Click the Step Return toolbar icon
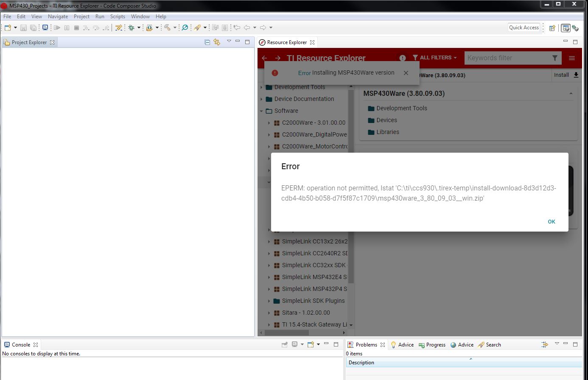 pyautogui.click(x=106, y=28)
